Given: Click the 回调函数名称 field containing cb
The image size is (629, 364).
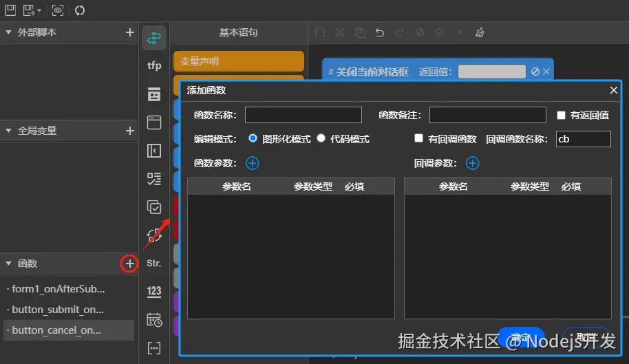Looking at the screenshot, I should tap(584, 139).
